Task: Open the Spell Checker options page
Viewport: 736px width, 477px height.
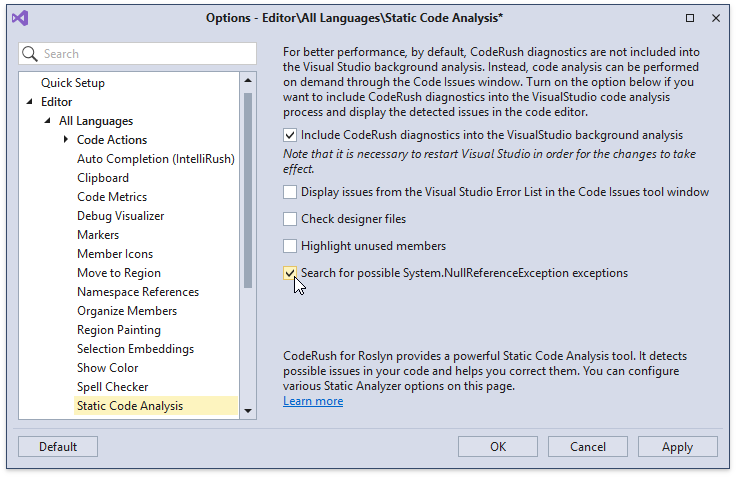Action: pyautogui.click(x=113, y=387)
